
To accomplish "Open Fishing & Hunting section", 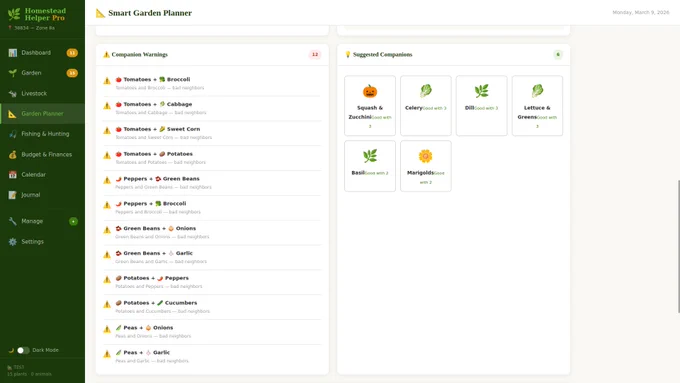I will point(42,134).
